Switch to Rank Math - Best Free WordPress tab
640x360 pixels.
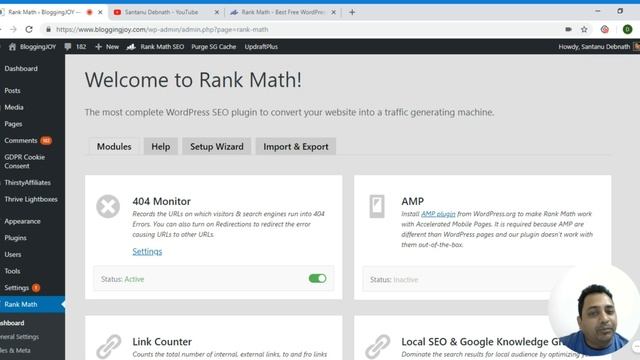pos(282,12)
